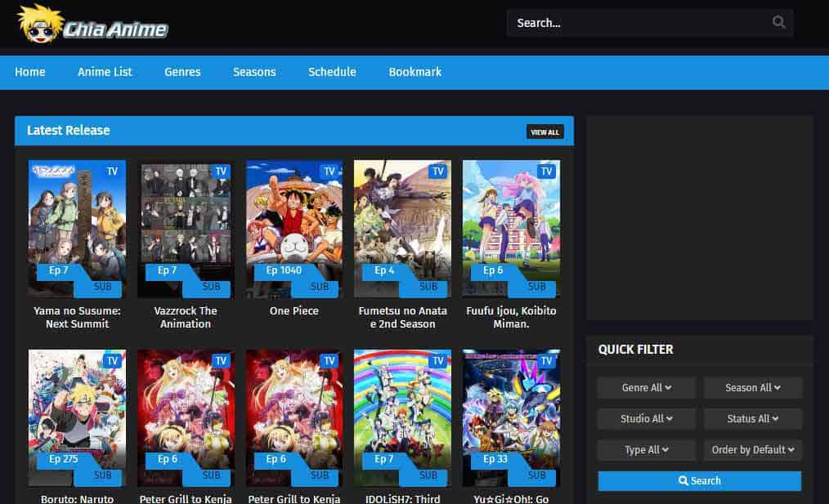Open Fumetsu no Anata e 2nd Season title
The height and width of the screenshot is (504, 829).
pyautogui.click(x=403, y=318)
